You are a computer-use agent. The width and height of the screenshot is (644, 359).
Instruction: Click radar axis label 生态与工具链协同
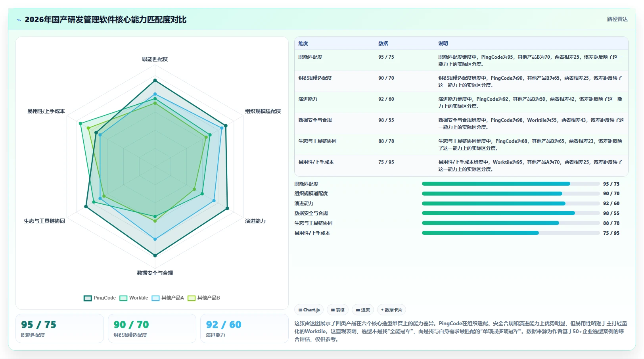[x=44, y=221]
